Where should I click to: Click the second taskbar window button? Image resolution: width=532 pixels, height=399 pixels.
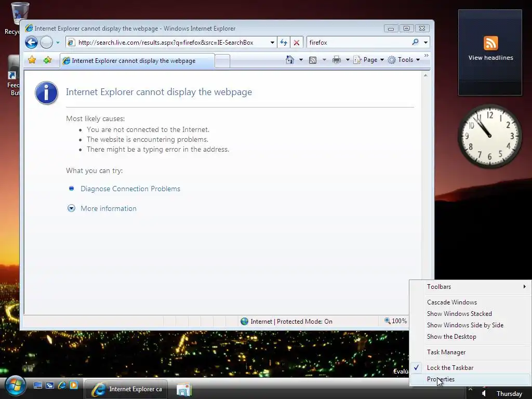184,390
